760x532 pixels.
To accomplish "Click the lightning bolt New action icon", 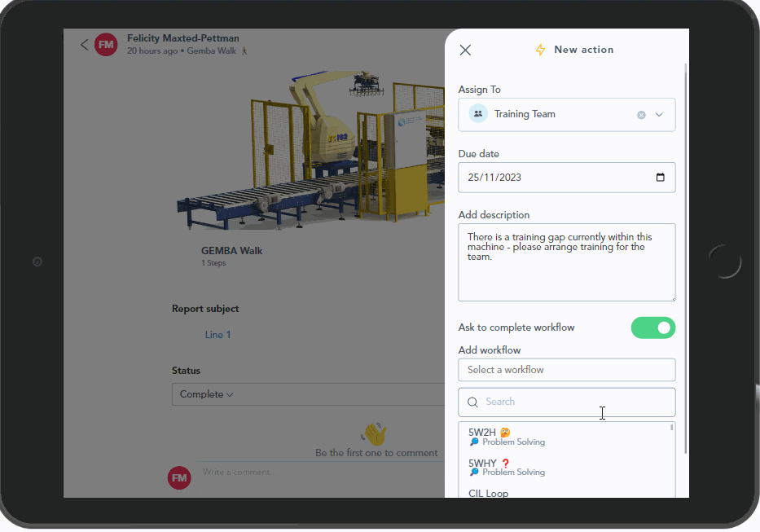I will 540,50.
